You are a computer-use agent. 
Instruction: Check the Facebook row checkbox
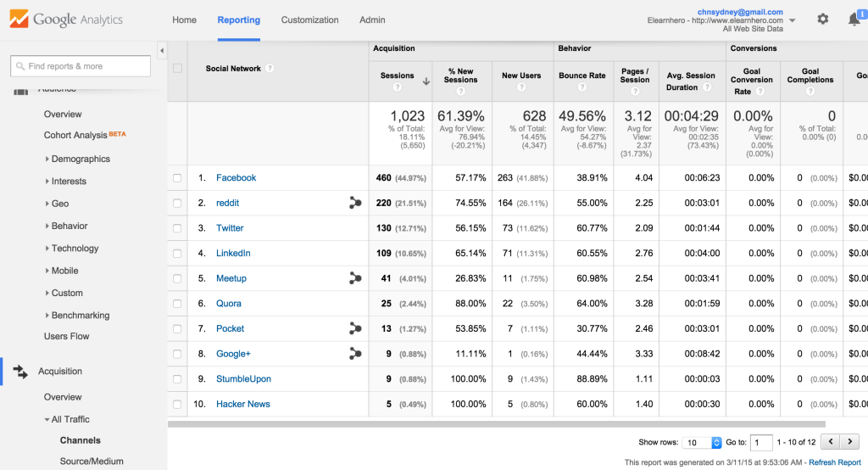[177, 178]
